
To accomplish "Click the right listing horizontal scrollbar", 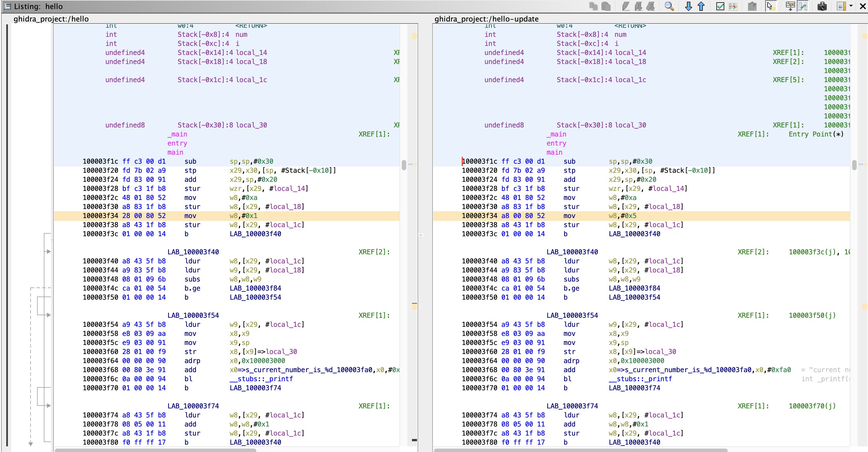I will [x=581, y=450].
